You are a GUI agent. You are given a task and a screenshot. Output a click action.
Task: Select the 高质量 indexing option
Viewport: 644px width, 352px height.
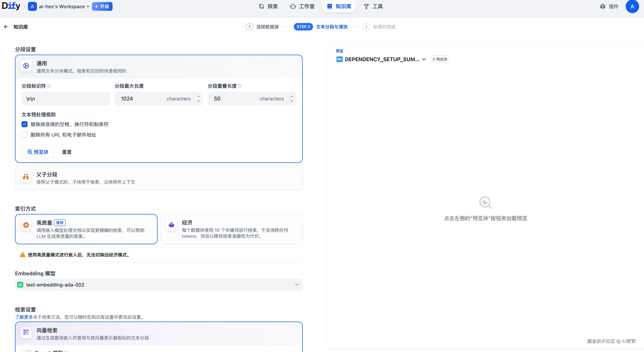(86, 229)
